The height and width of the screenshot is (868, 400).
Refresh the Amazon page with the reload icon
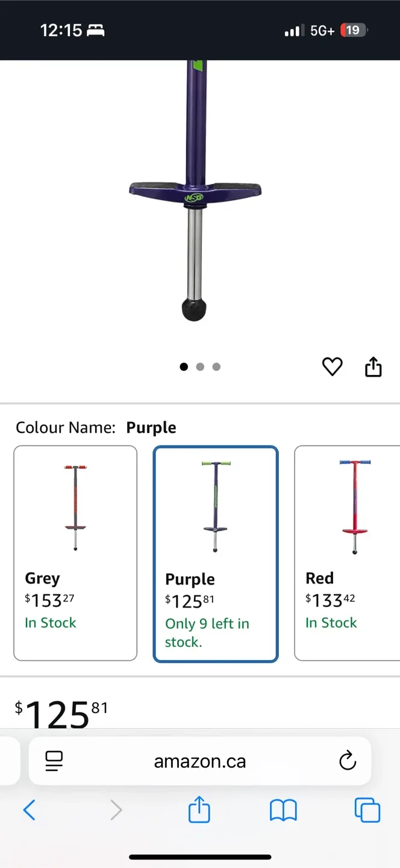point(348,761)
